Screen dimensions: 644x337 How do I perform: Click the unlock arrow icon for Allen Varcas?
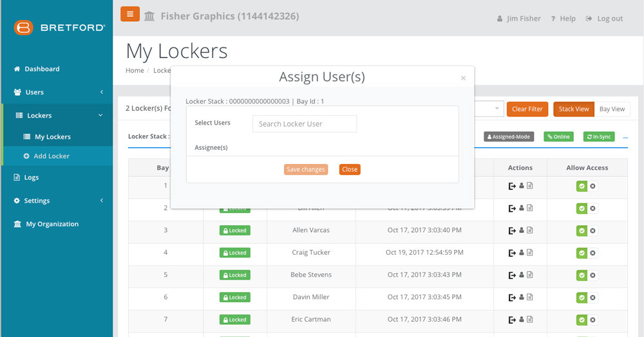512,230
